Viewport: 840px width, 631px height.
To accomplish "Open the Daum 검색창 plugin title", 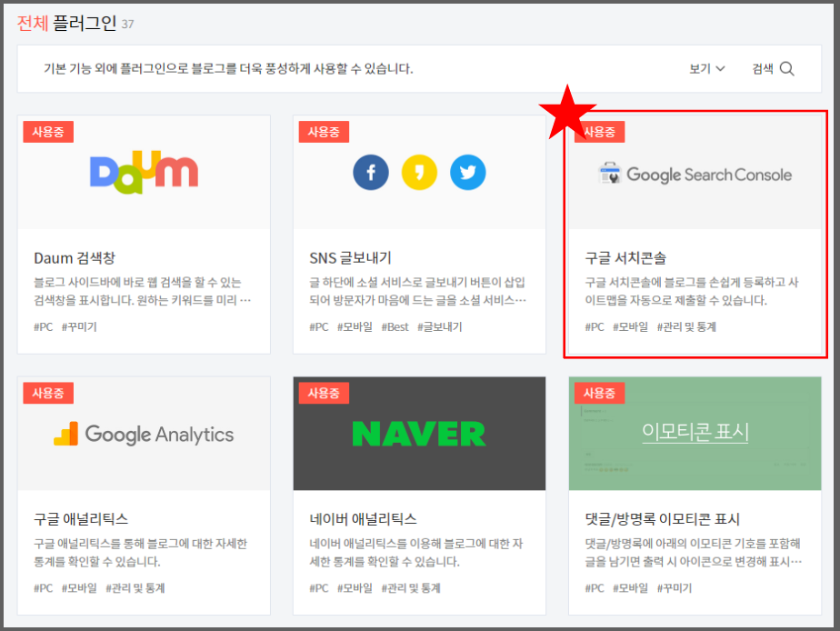I will (75, 258).
